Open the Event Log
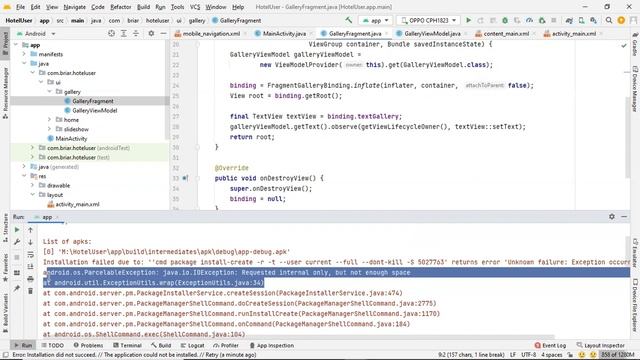Image resolution: width=640 pixels, height=360 pixels. click(550, 345)
